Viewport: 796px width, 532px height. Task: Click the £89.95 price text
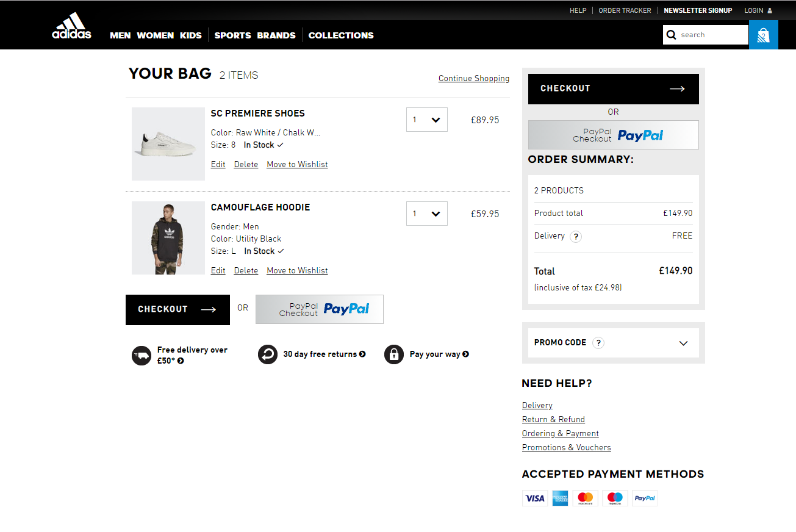pyautogui.click(x=485, y=120)
